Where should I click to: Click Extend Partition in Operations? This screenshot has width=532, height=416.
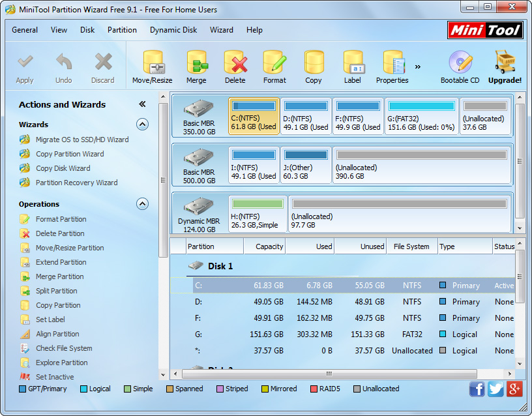point(61,262)
